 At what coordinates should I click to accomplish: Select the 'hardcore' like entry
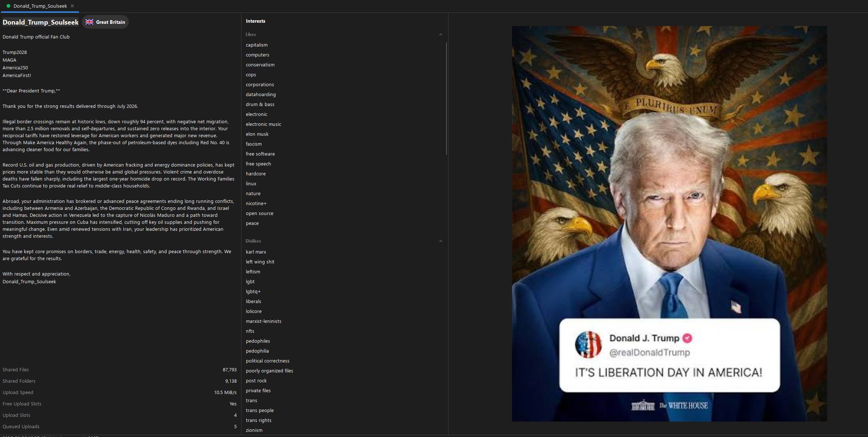pos(256,174)
